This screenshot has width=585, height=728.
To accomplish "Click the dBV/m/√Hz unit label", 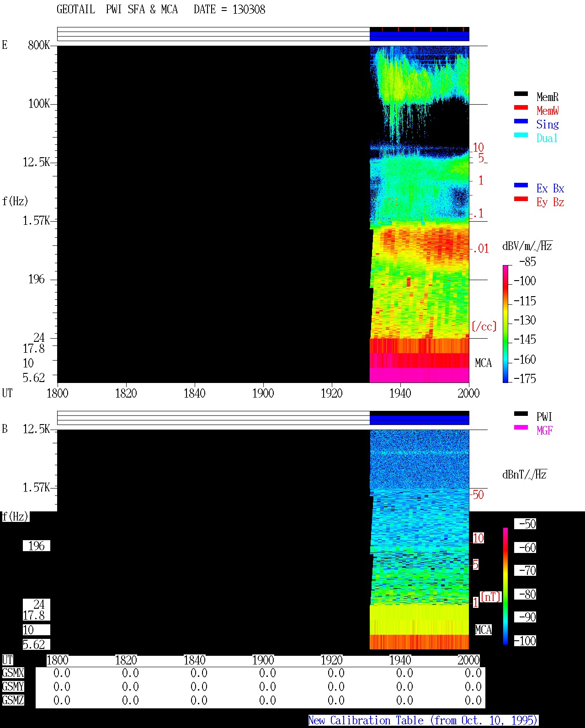I will tap(527, 246).
